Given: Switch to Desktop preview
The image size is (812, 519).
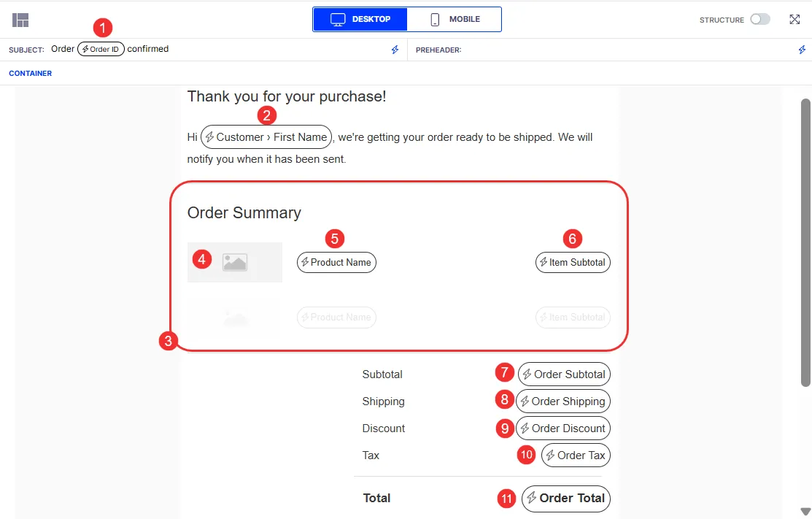Looking at the screenshot, I should point(360,19).
